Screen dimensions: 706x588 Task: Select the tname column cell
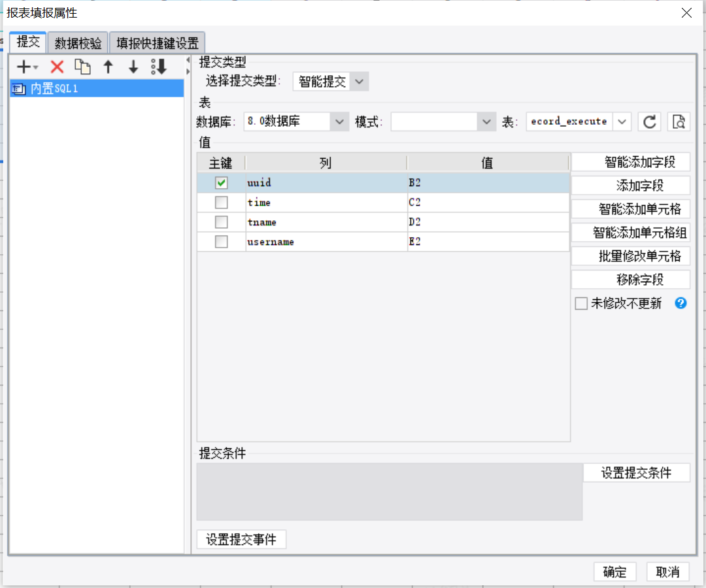click(326, 222)
